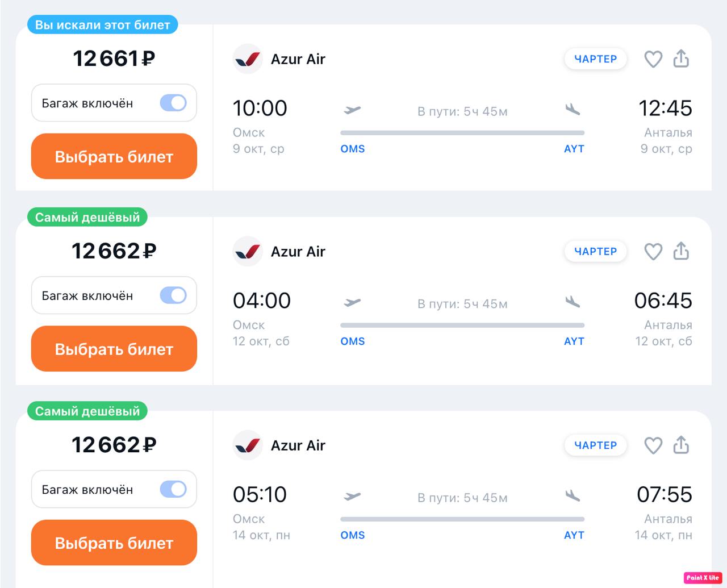Click the ЧАРТЕР tag on the 05:10 flight
The width and height of the screenshot is (727, 588).
(x=595, y=445)
